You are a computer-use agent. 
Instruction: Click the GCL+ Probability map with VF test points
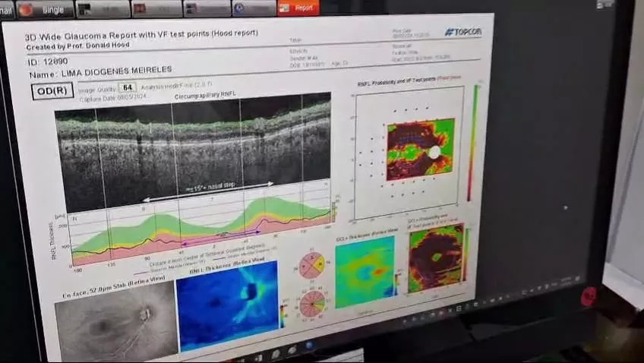437,258
